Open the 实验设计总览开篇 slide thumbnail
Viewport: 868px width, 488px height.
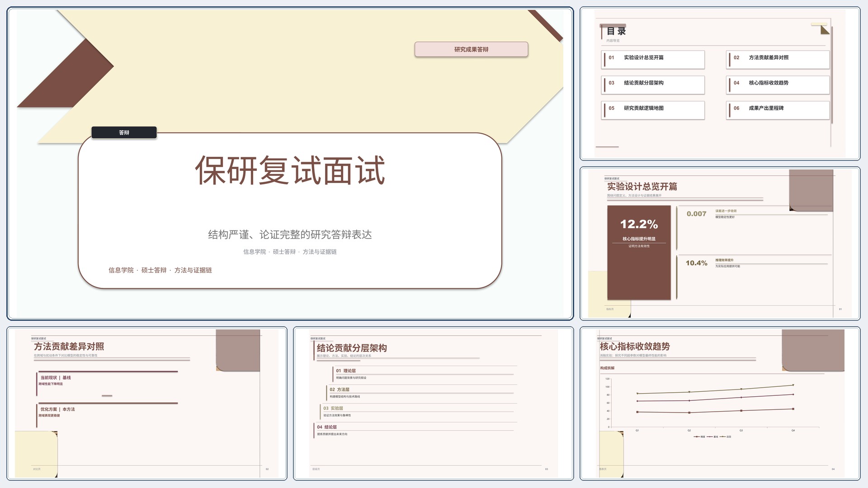click(x=720, y=244)
